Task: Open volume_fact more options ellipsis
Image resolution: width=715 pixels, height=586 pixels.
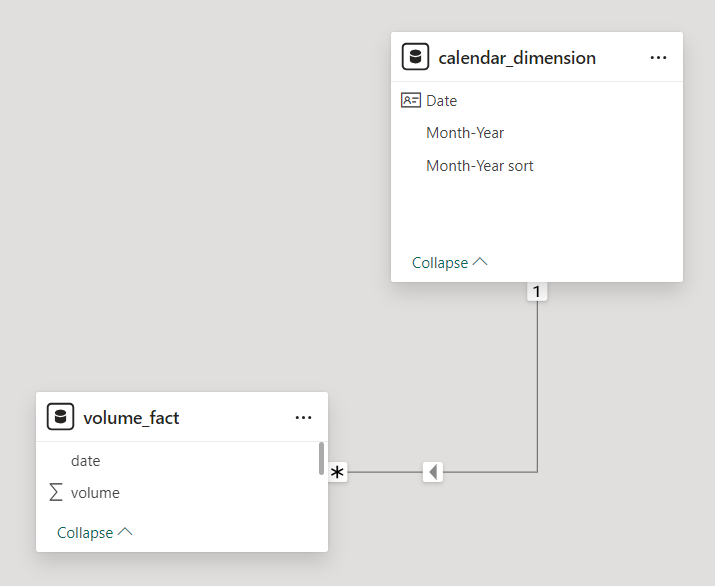Action: click(303, 418)
